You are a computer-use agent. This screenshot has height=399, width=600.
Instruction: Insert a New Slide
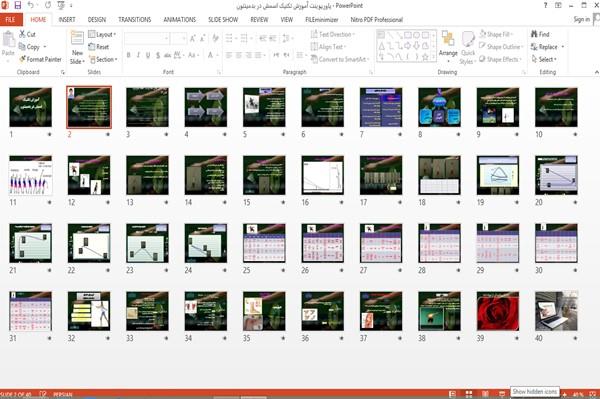point(77,47)
